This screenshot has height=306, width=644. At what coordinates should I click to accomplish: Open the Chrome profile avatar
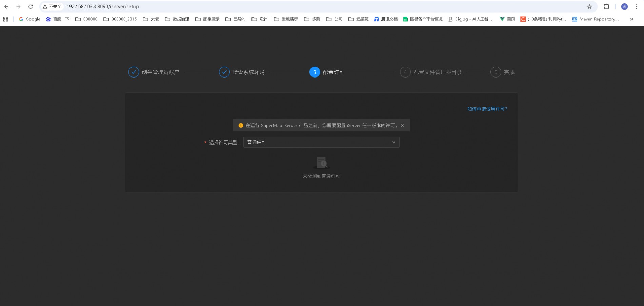(624, 7)
